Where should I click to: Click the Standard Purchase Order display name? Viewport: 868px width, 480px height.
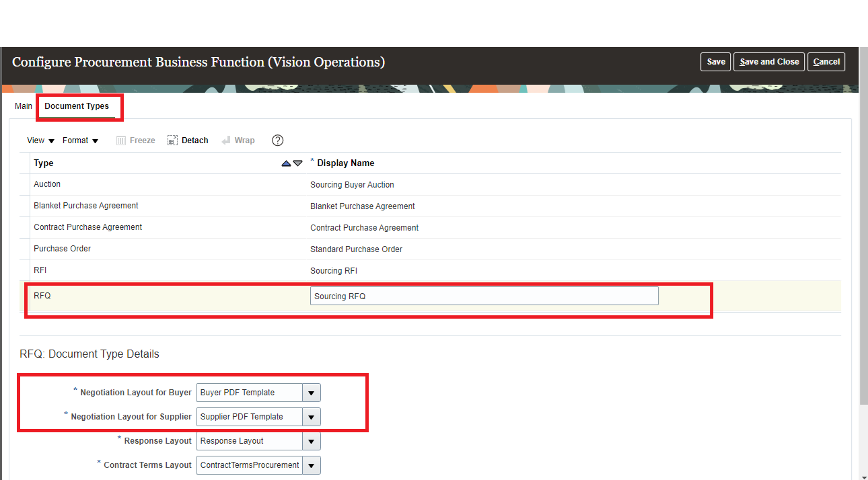(356, 249)
